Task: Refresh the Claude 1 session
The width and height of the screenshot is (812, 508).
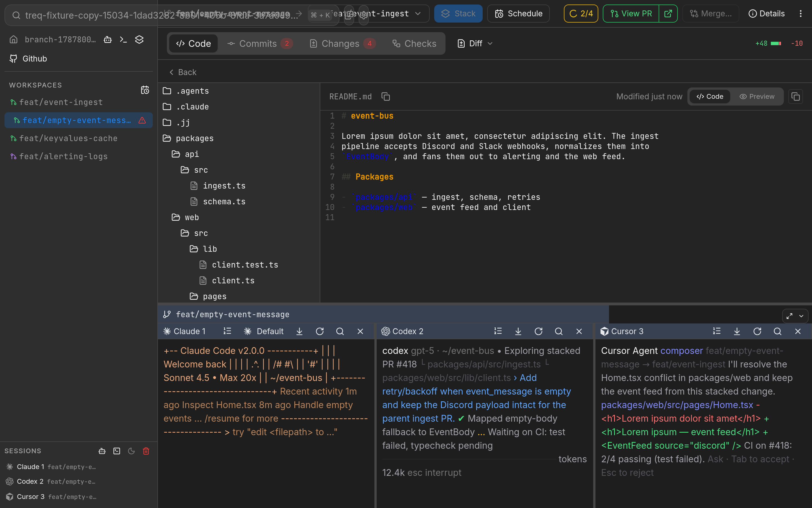Action: [x=320, y=331]
